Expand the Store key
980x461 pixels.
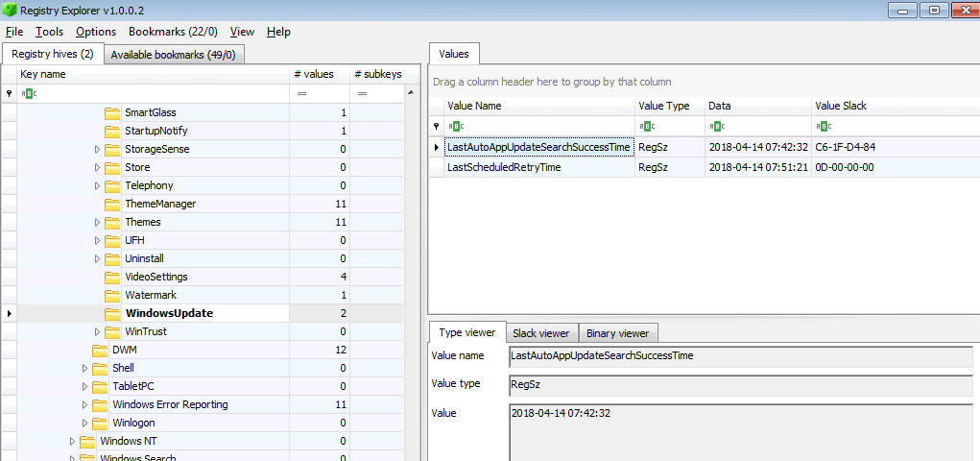click(x=97, y=168)
